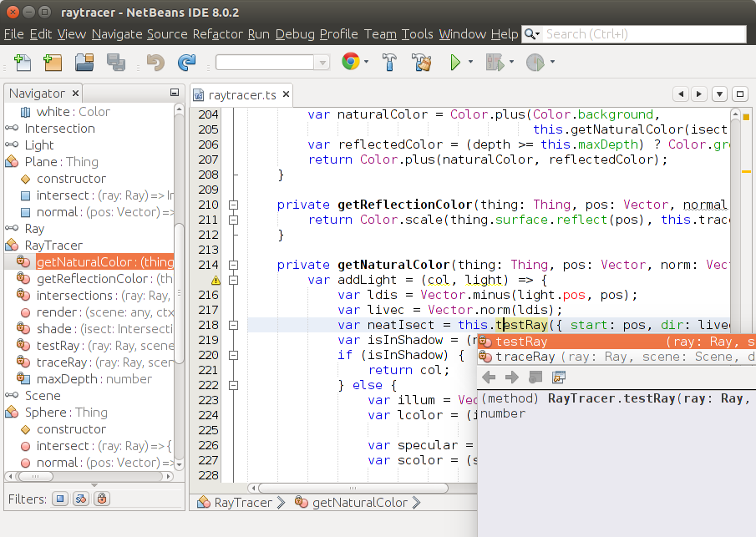The image size is (756, 537).
Task: Click the Build Project hammer icon
Action: pyautogui.click(x=389, y=62)
